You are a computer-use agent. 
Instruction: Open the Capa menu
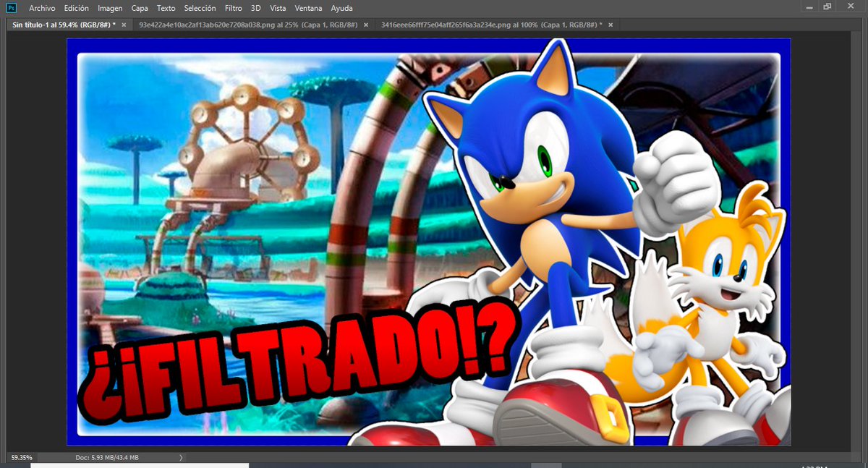pyautogui.click(x=140, y=8)
